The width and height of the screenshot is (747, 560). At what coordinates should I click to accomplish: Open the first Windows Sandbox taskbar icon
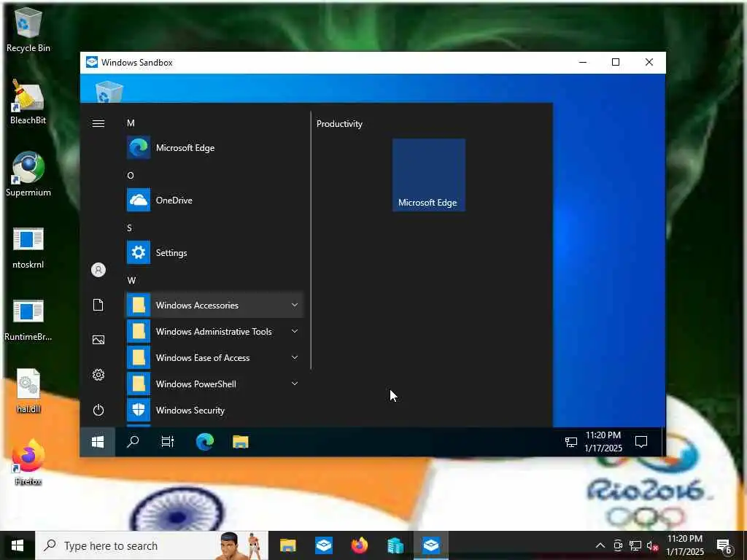(x=324, y=545)
